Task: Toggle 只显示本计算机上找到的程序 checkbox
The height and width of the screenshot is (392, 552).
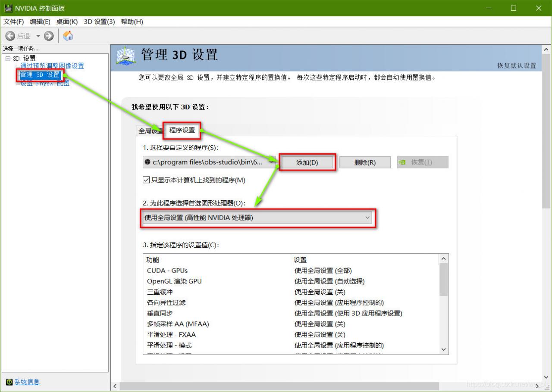Action: coord(146,180)
